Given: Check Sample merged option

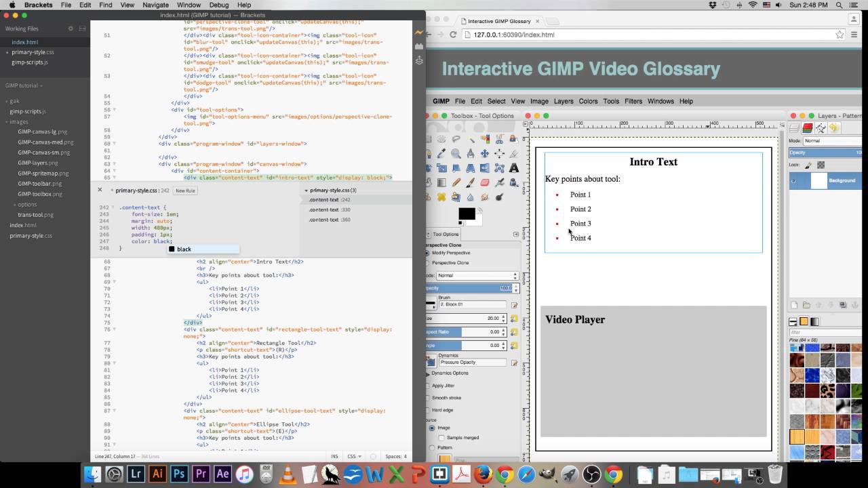Looking at the screenshot, I should [x=442, y=438].
